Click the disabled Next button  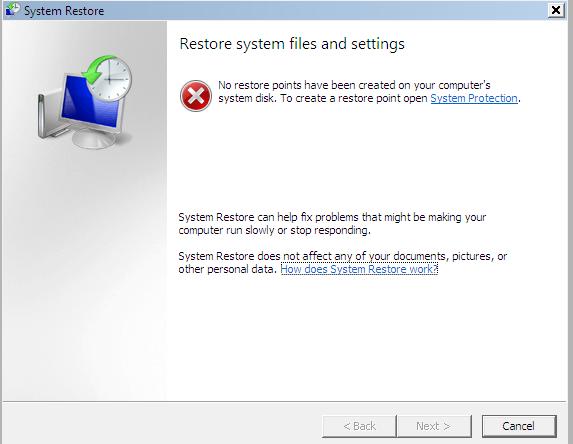coord(434,426)
